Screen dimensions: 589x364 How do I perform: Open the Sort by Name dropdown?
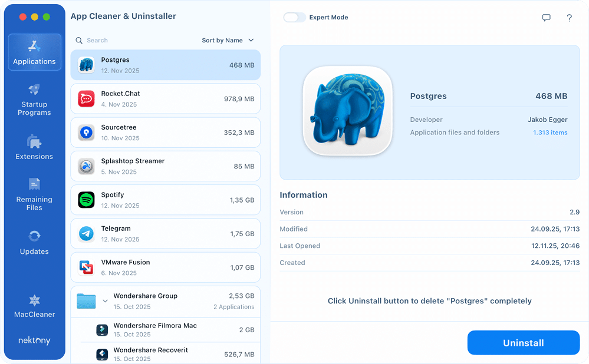tap(228, 40)
